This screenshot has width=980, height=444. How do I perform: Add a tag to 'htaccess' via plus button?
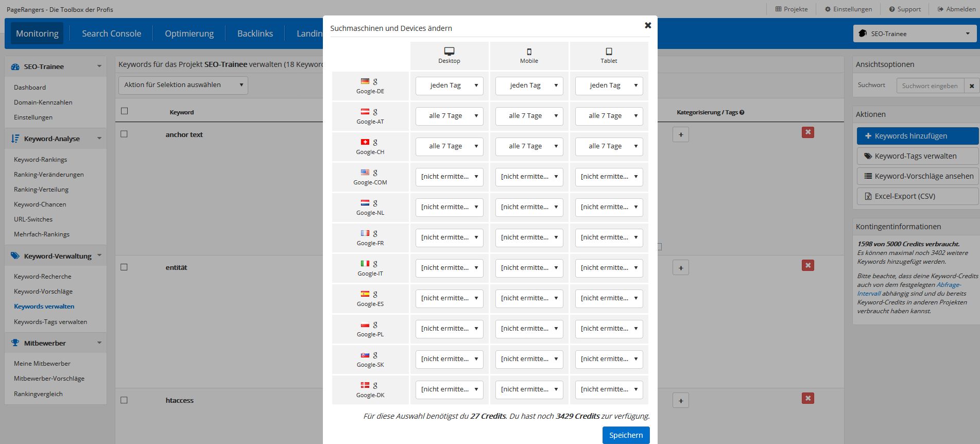[681, 401]
